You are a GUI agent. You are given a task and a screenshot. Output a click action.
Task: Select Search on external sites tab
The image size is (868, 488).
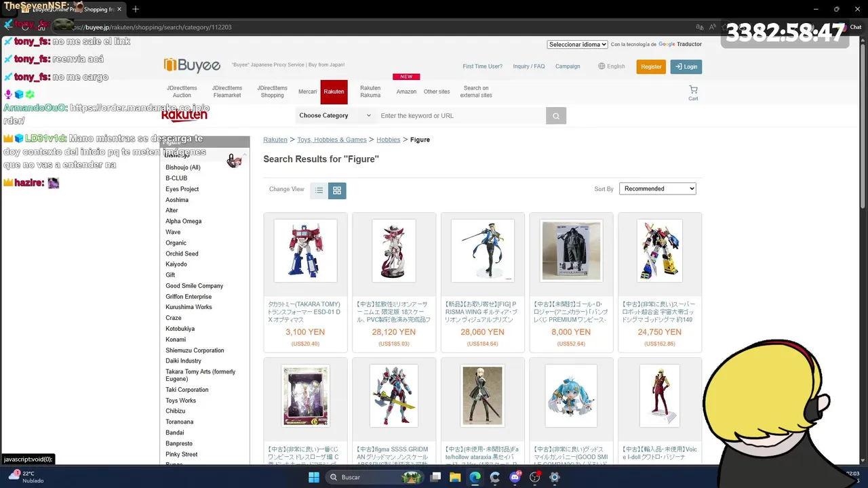(x=476, y=91)
